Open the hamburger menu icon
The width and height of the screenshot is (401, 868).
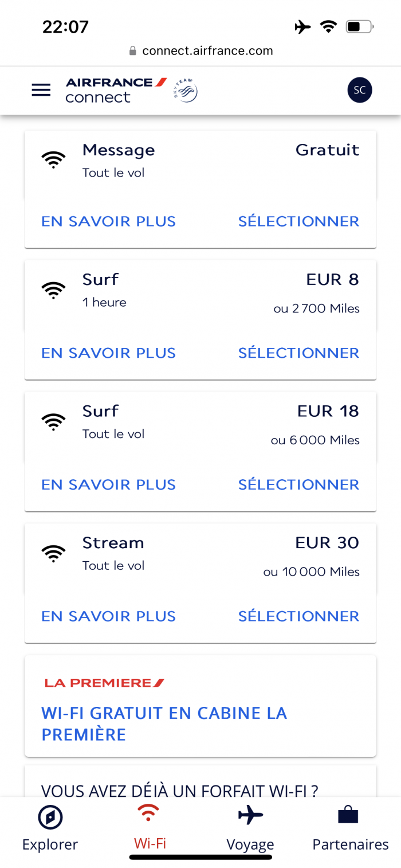pyautogui.click(x=41, y=90)
